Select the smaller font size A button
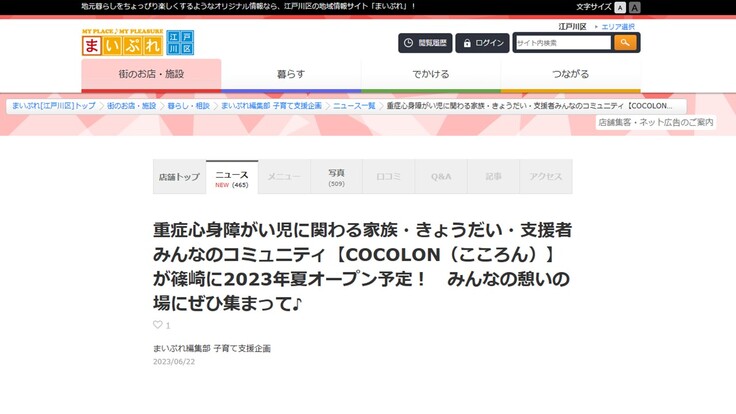The image size is (736, 414). (x=620, y=7)
